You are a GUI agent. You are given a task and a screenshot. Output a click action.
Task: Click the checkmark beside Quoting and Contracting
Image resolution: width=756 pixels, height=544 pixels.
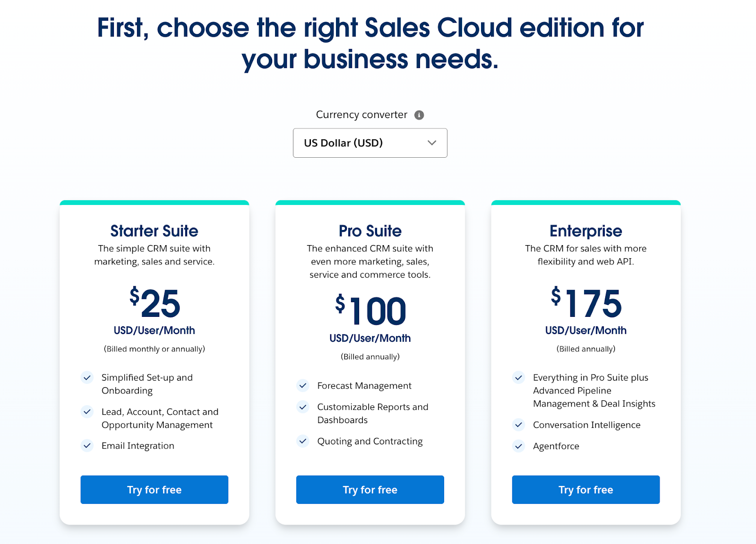302,441
